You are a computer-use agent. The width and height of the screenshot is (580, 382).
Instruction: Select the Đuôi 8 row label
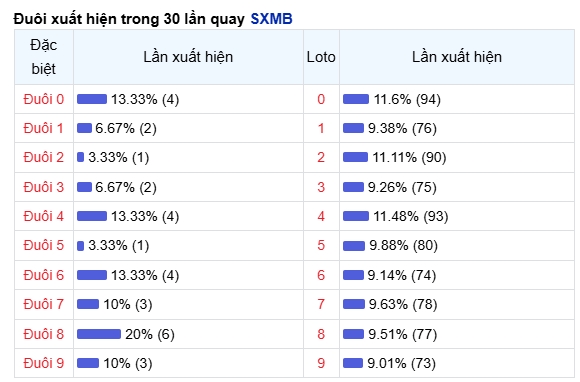click(x=44, y=334)
